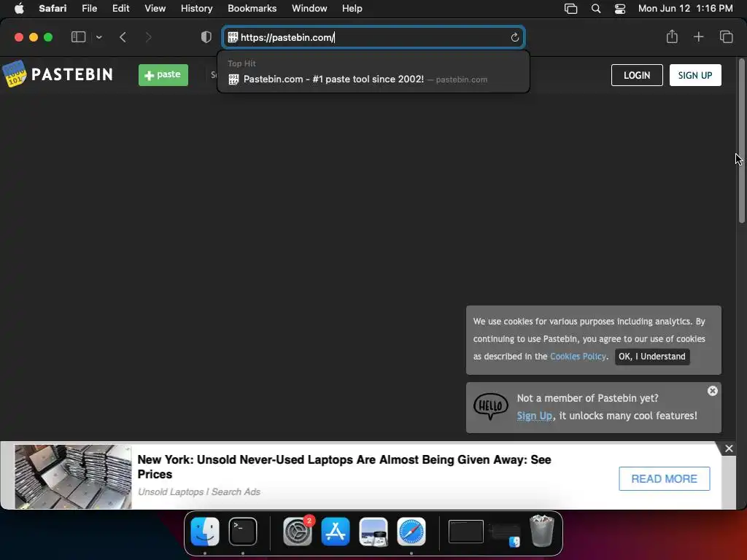The width and height of the screenshot is (747, 560).
Task: Open Stage Manager in the menu bar
Action: [570, 9]
